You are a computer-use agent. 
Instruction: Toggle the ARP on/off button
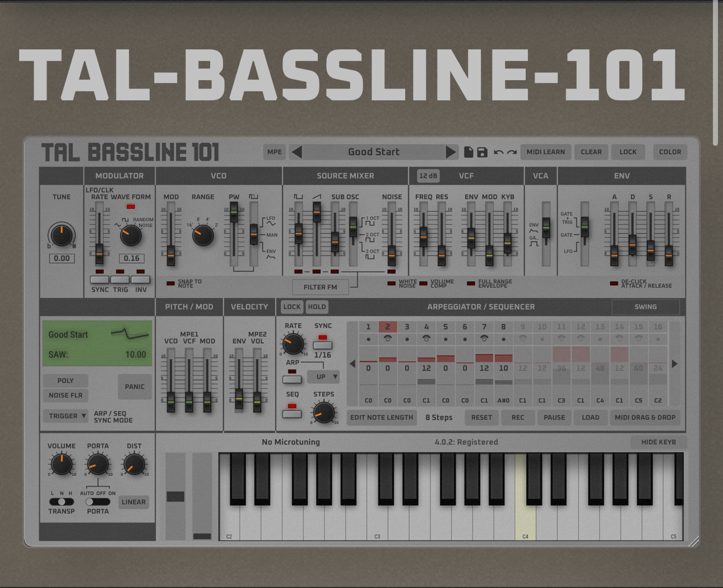(x=292, y=379)
